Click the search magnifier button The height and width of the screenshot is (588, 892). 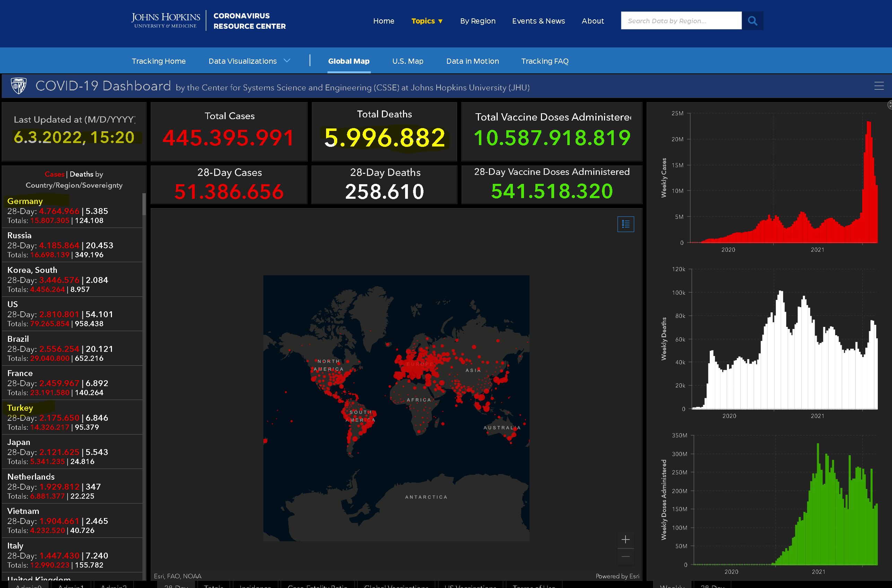(x=752, y=21)
